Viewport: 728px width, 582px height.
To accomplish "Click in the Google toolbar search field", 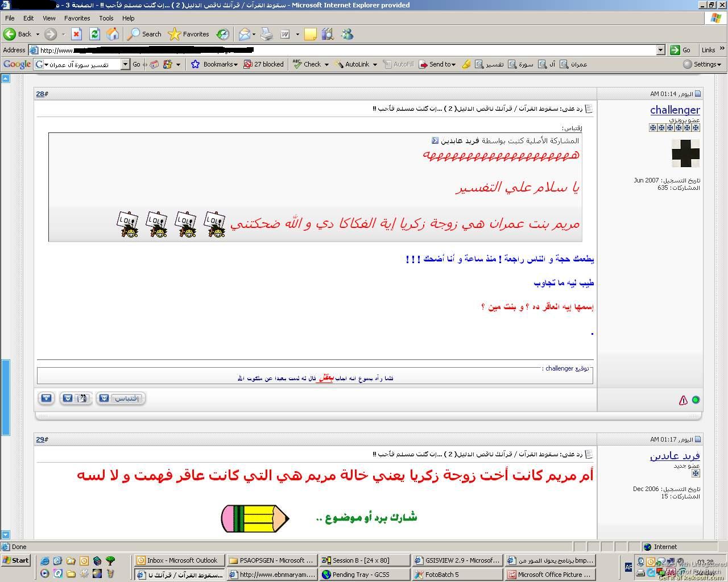I will [82, 64].
